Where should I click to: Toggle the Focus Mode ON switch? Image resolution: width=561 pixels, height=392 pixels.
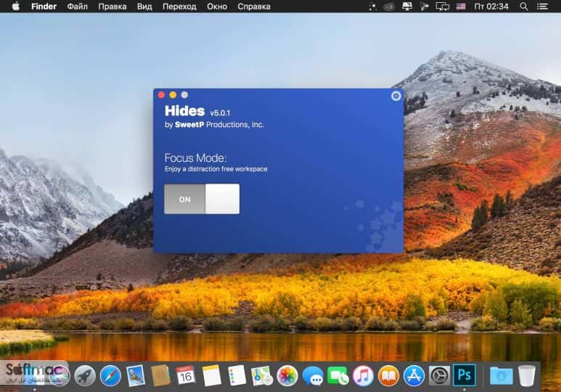click(x=202, y=199)
